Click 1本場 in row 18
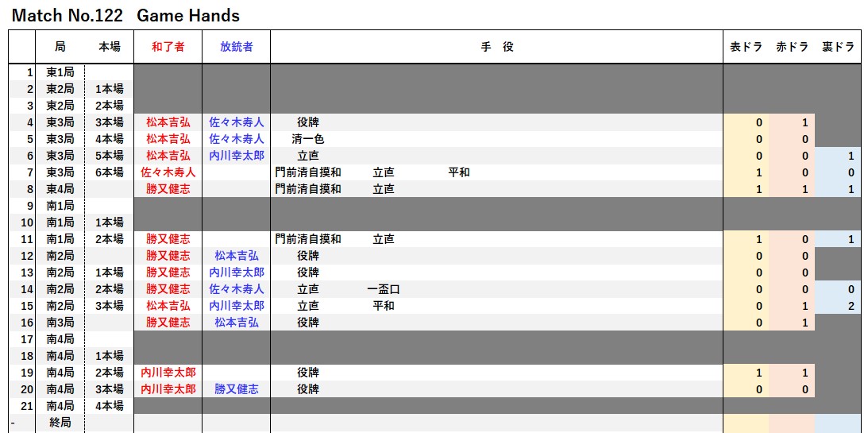 (109, 355)
